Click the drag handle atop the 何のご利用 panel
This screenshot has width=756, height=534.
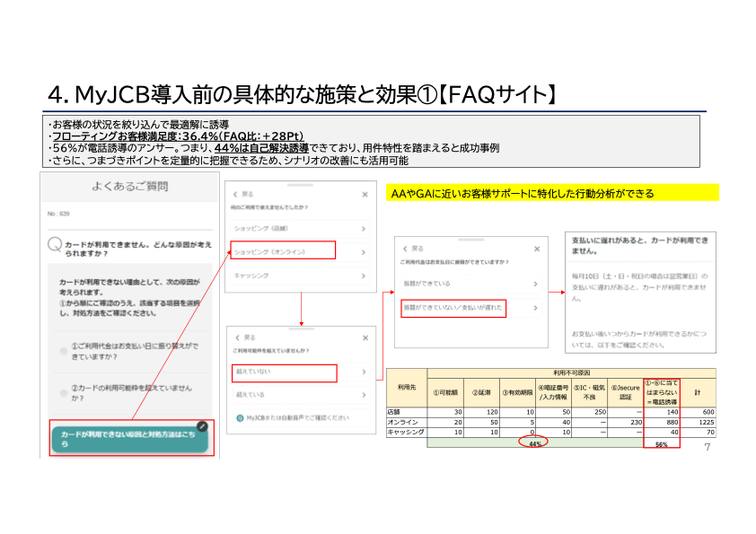[x=300, y=185]
